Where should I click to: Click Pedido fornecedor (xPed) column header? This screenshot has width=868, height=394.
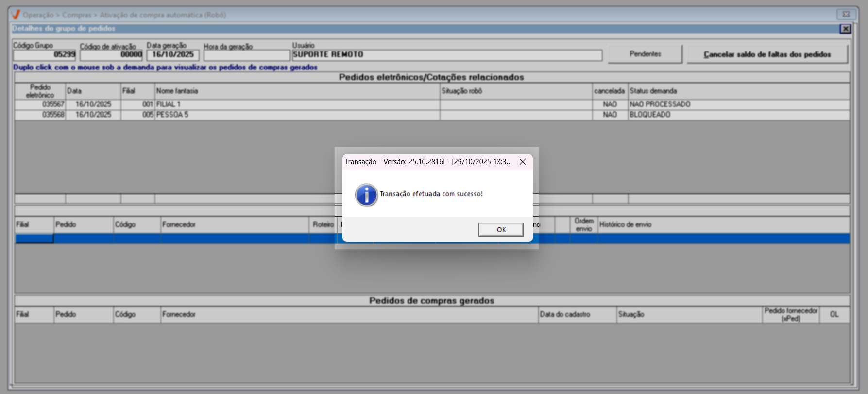pyautogui.click(x=791, y=314)
